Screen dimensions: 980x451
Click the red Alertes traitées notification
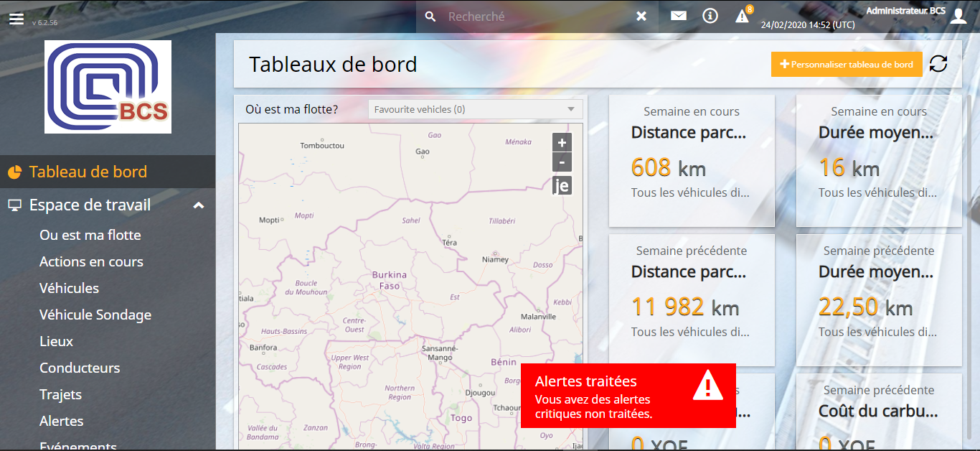(x=627, y=395)
